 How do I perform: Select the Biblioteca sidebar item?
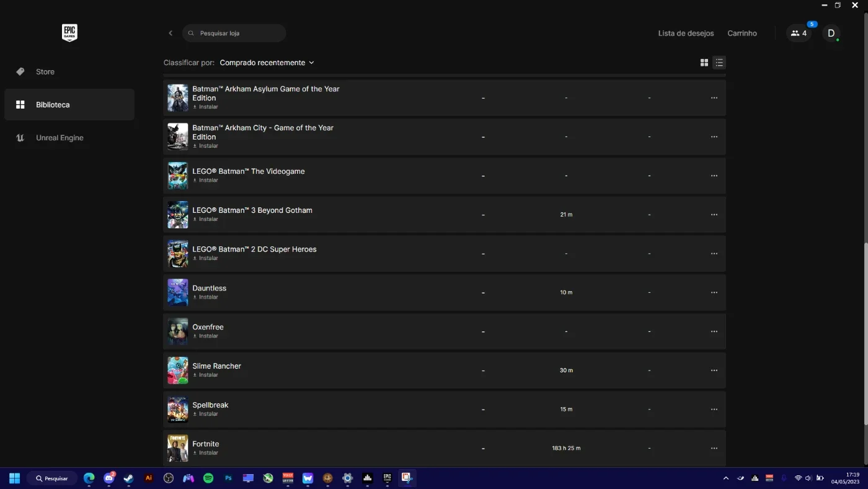69,105
